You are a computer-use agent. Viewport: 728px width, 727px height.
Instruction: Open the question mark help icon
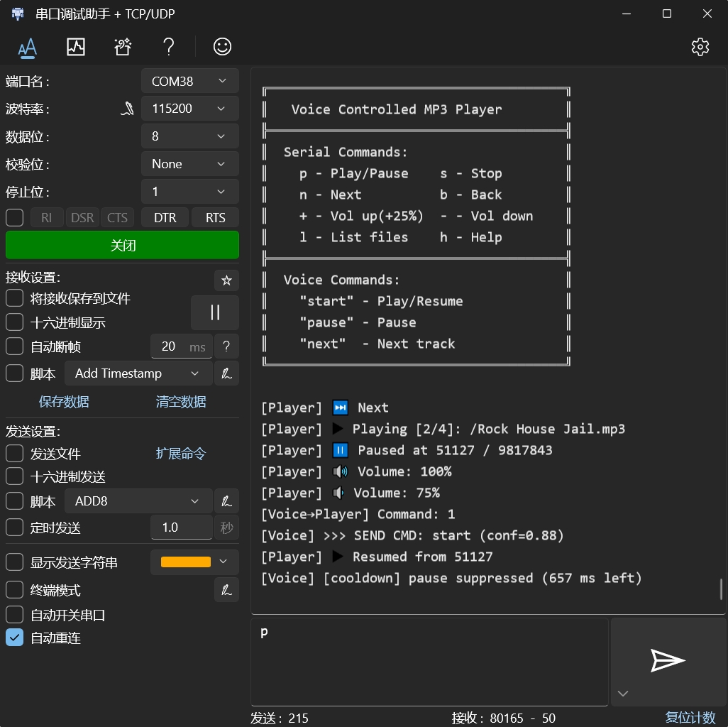[x=168, y=47]
